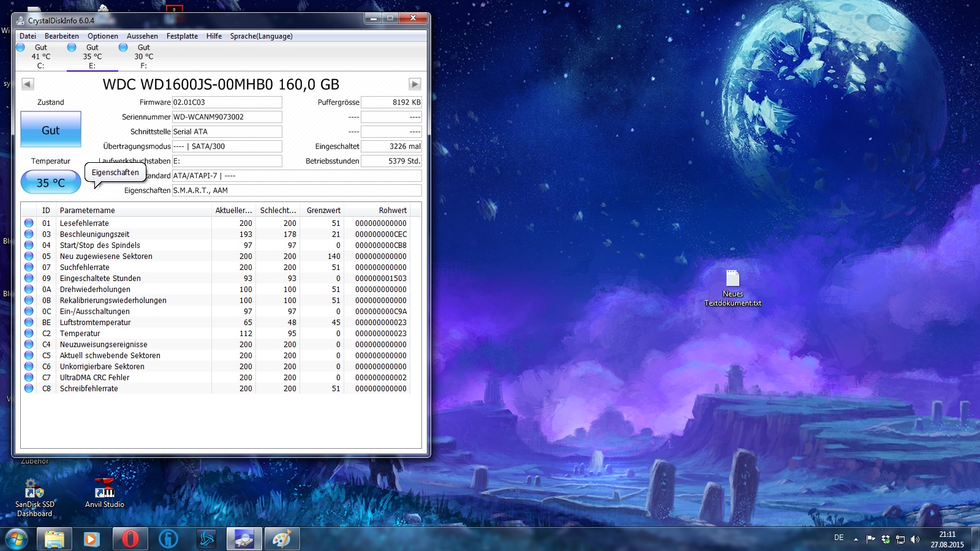Click status icon of Beschleunigungszeit row
This screenshot has height=551, width=980.
tap(29, 234)
